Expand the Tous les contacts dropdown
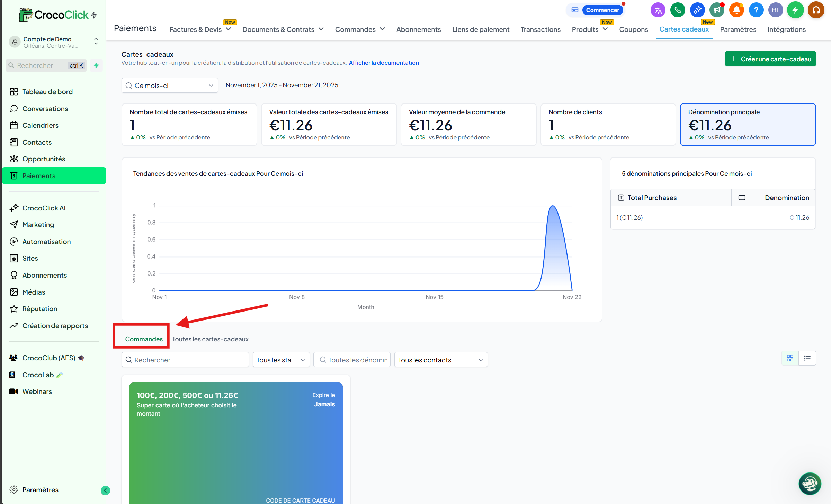831x504 pixels. click(x=441, y=360)
